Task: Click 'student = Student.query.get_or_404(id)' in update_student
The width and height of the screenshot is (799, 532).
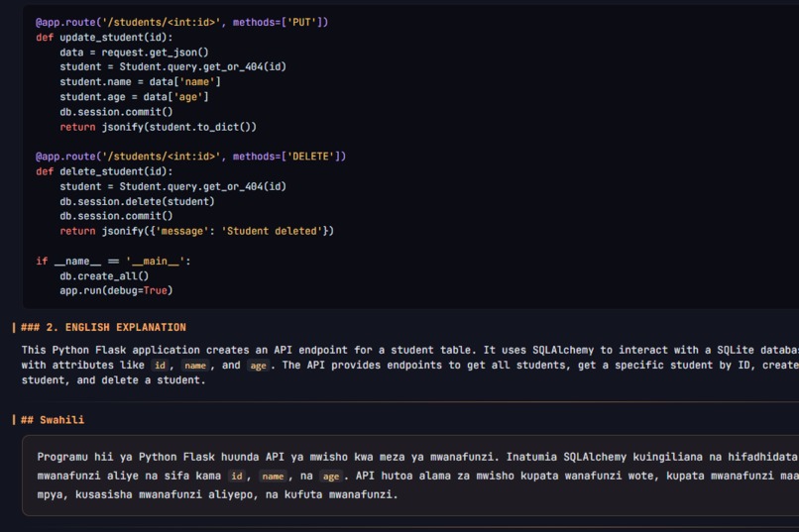Action: [172, 67]
